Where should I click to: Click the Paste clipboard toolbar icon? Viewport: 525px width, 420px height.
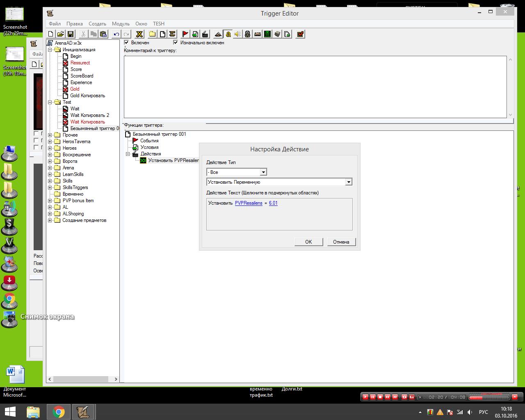tap(103, 34)
